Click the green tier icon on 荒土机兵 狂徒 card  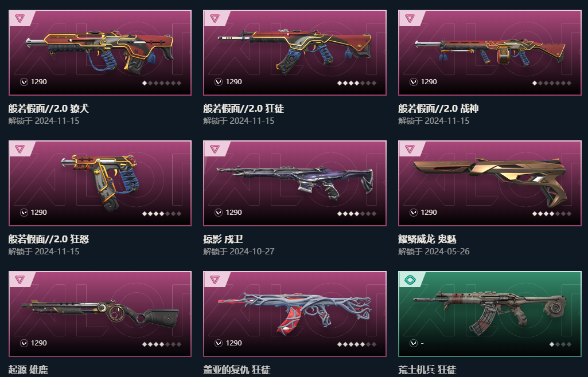pos(410,279)
